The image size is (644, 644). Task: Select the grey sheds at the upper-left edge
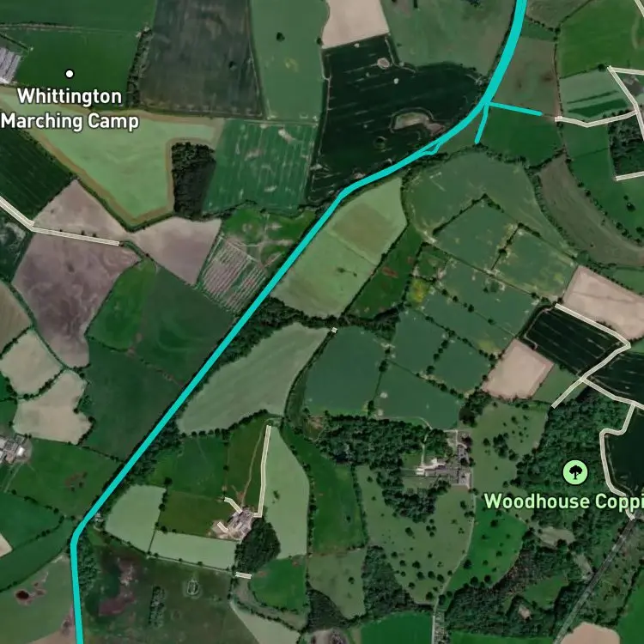(x=9, y=64)
